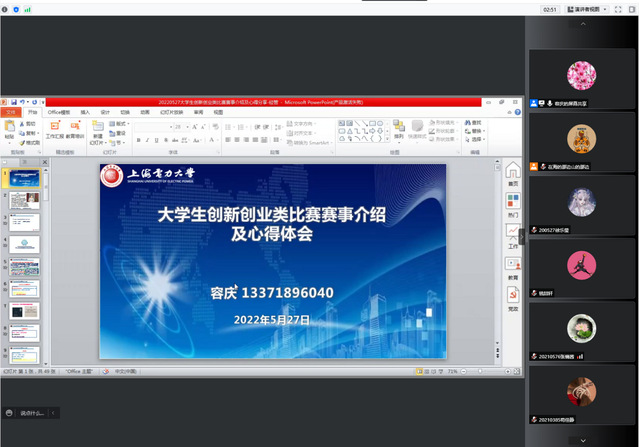This screenshot has width=639, height=447.
Task: Click the 文件 button
Action: tap(11, 112)
